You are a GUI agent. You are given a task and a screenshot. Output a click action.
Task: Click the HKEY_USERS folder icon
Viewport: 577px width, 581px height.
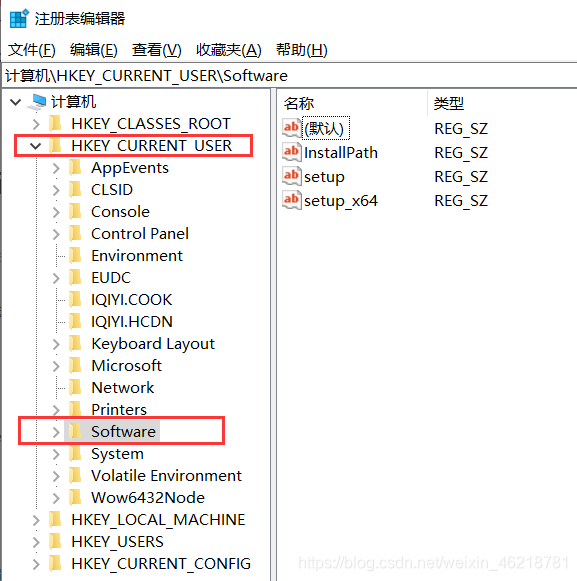[x=56, y=541]
